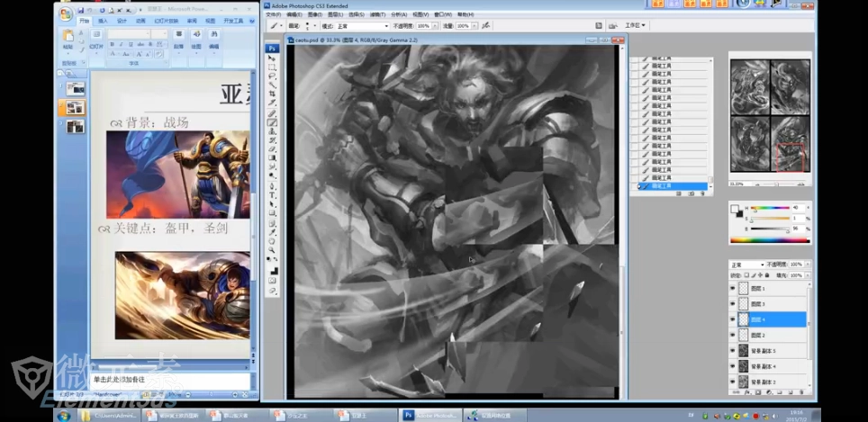Select the Rectangular Marquee tool
Image resolution: width=868 pixels, height=422 pixels.
pyautogui.click(x=273, y=67)
